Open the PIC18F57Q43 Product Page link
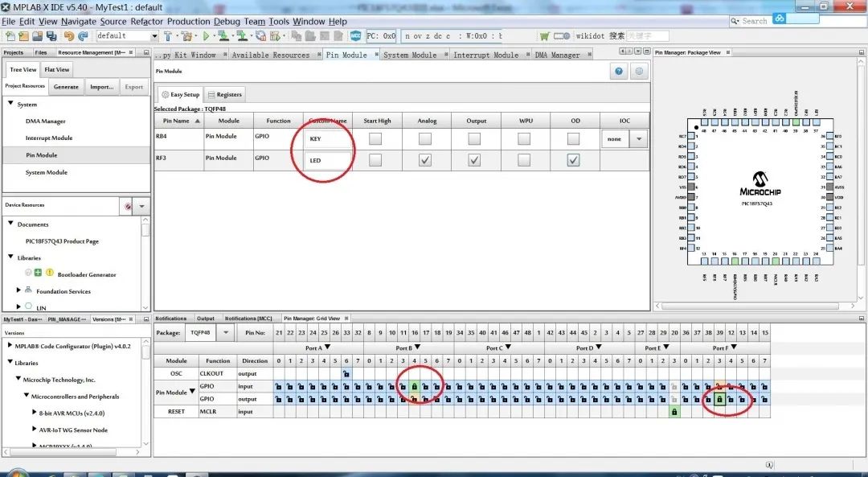 (61, 241)
